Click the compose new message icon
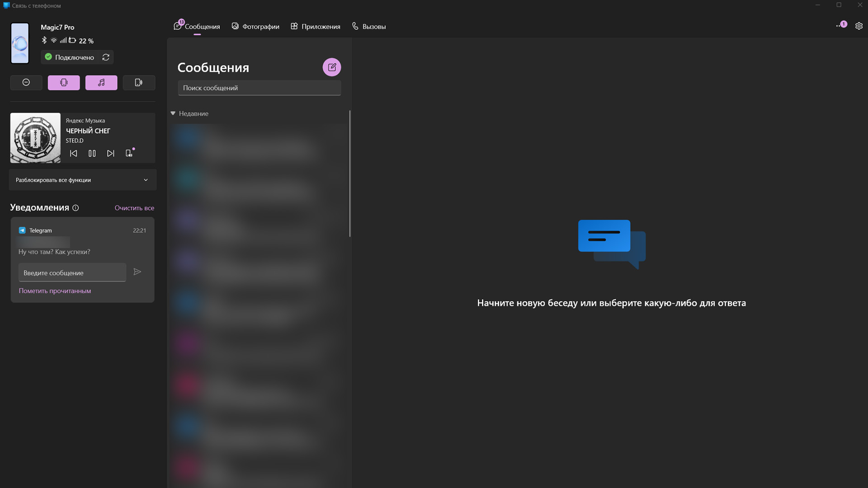 [332, 67]
